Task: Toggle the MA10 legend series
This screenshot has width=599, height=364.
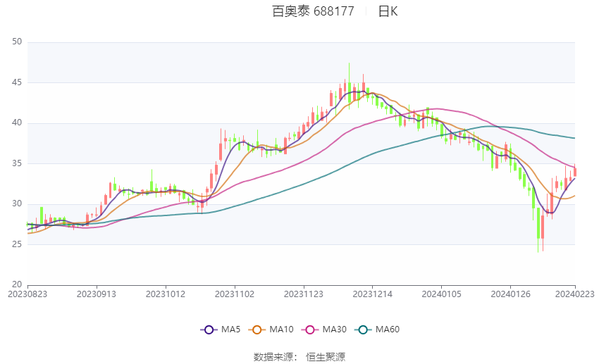Action: (x=271, y=330)
